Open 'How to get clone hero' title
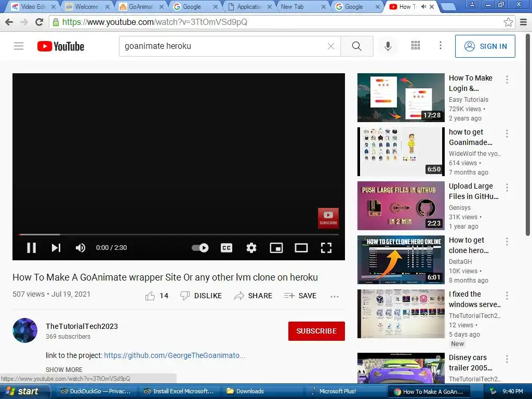 (x=469, y=245)
